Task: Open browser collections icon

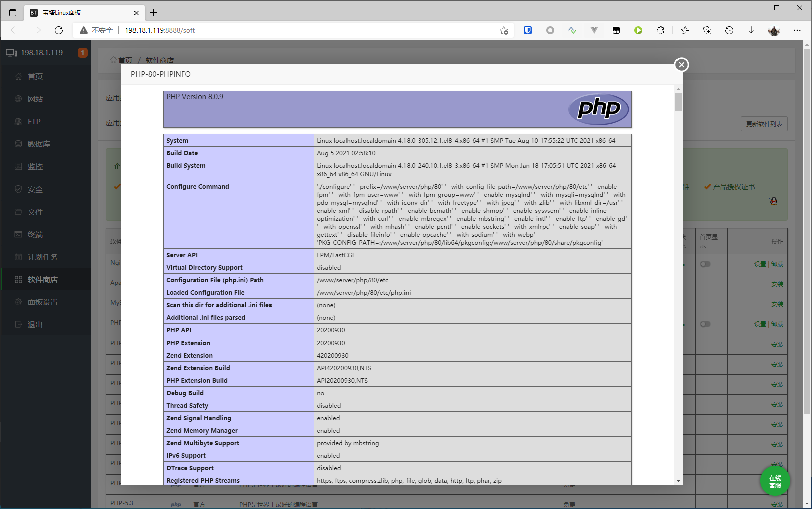Action: [x=707, y=30]
